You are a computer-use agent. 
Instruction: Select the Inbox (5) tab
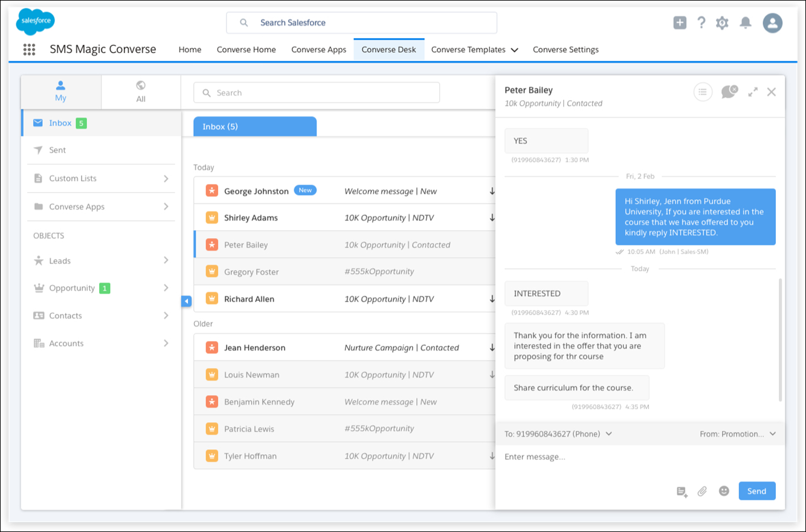pos(255,126)
